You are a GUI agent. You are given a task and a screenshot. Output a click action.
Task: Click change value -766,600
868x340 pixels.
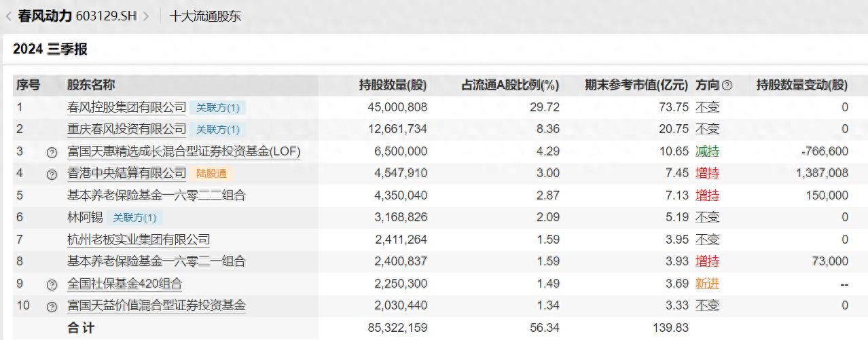825,151
